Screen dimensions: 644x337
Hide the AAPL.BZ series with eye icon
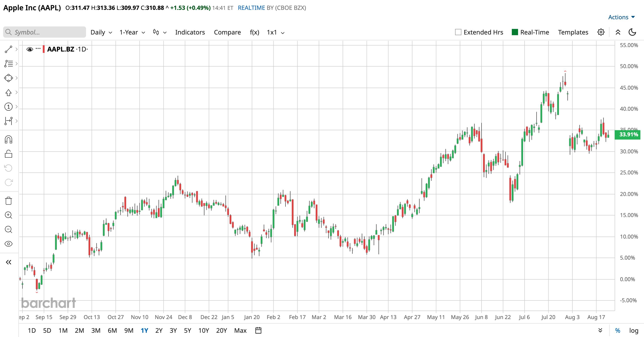coord(30,49)
